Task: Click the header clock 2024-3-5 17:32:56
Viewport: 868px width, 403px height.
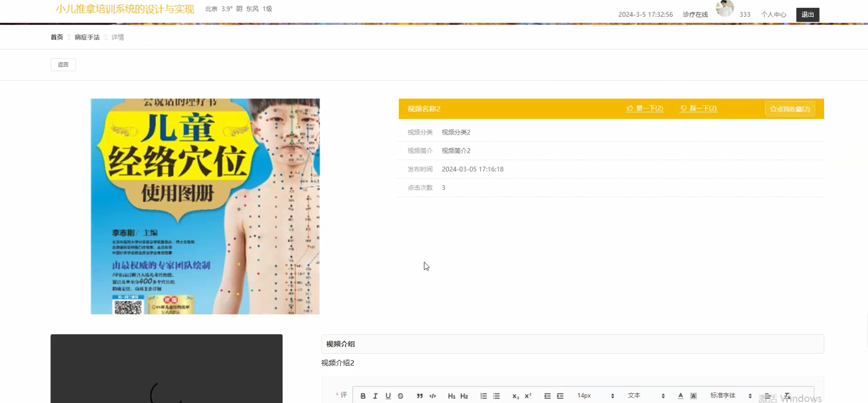Action: coord(645,15)
